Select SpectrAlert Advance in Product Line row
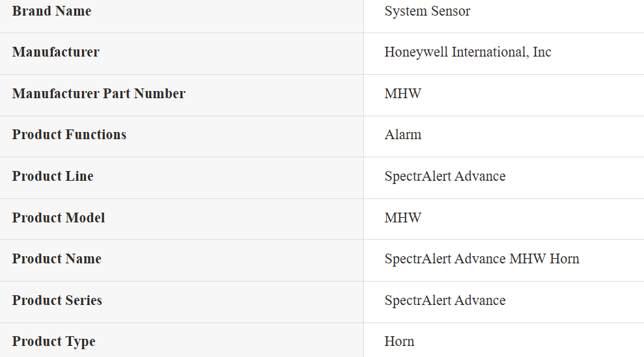The image size is (644, 357). [x=445, y=176]
